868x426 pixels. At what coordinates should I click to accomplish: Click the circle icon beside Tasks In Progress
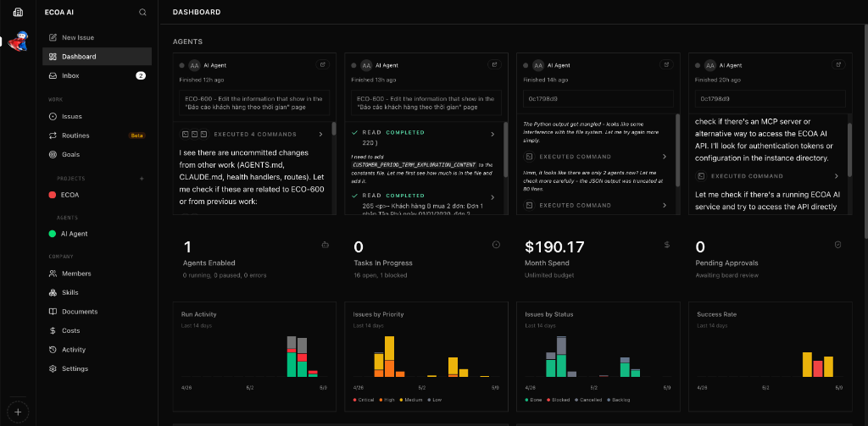(x=496, y=245)
